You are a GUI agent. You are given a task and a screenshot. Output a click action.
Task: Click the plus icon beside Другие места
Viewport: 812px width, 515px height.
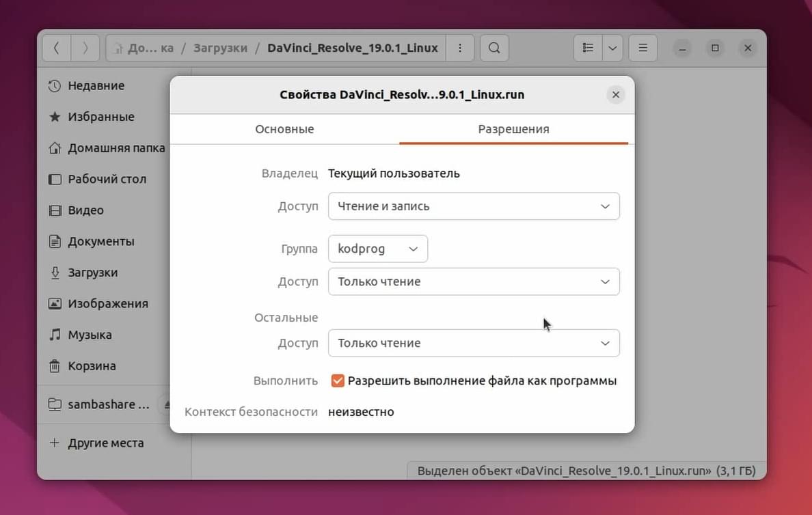coord(55,443)
